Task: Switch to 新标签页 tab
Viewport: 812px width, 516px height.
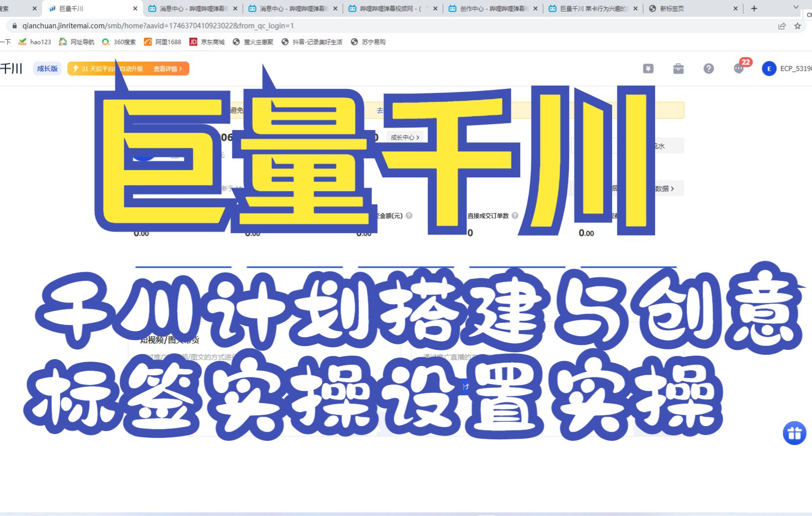Action: (x=694, y=8)
